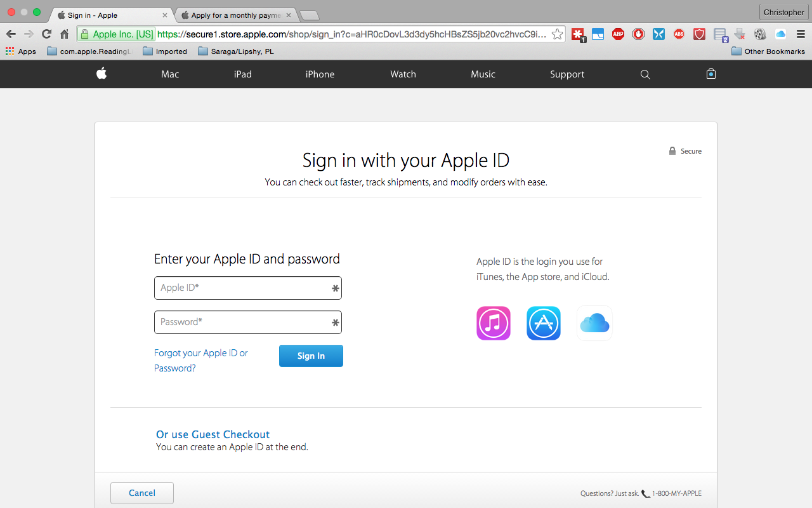The image size is (812, 508).
Task: Click the film reel extension icon
Action: (760, 34)
